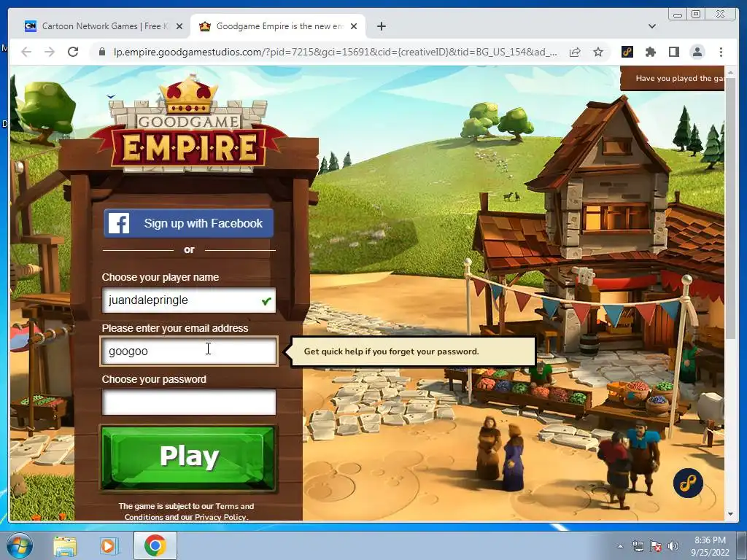The height and width of the screenshot is (560, 747).
Task: Open the Windows Start menu
Action: tap(19, 545)
